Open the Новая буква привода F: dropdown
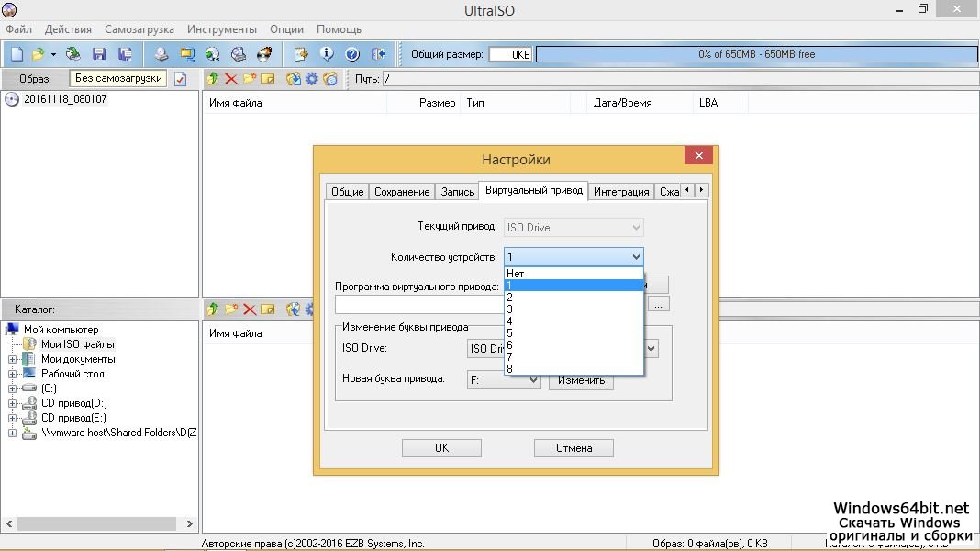The height and width of the screenshot is (551, 980). 504,379
